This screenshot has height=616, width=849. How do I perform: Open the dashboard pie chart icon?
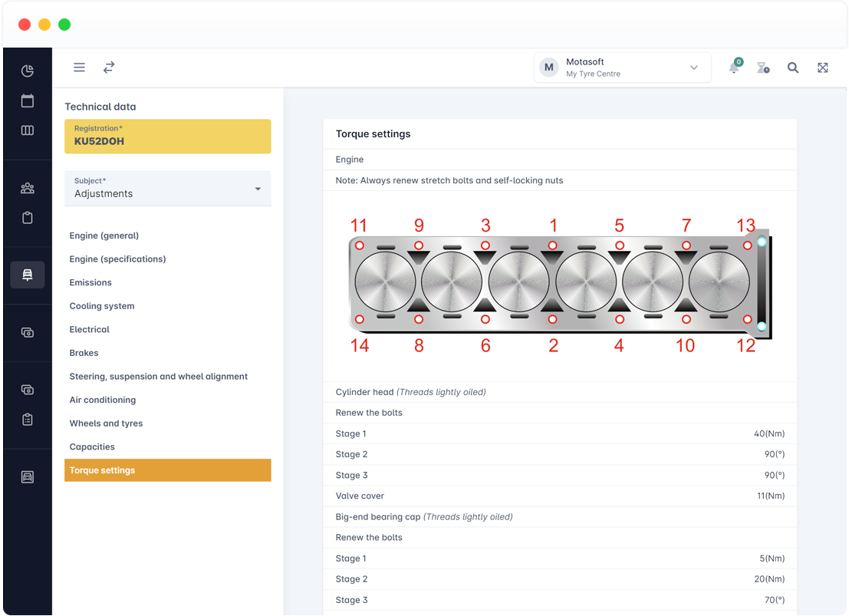[x=27, y=71]
